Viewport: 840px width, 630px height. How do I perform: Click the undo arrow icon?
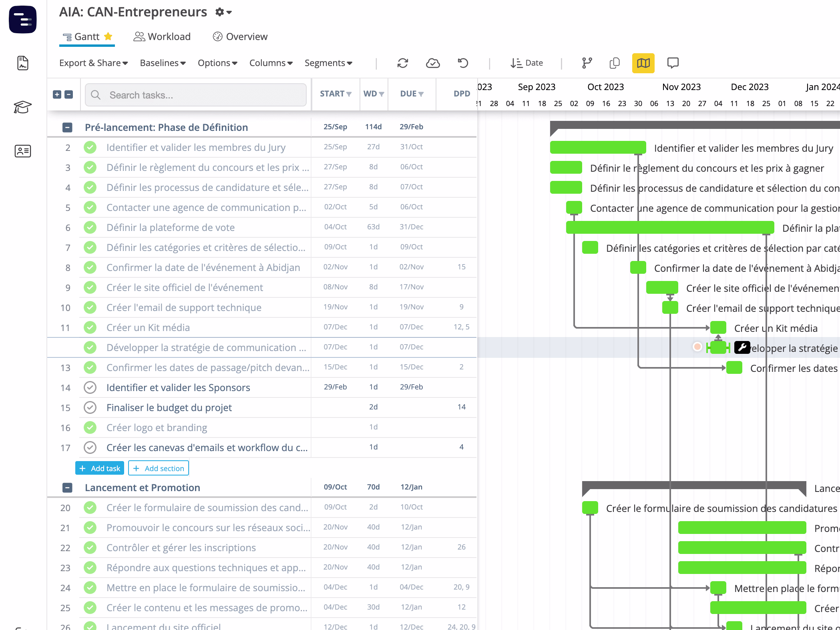click(463, 63)
